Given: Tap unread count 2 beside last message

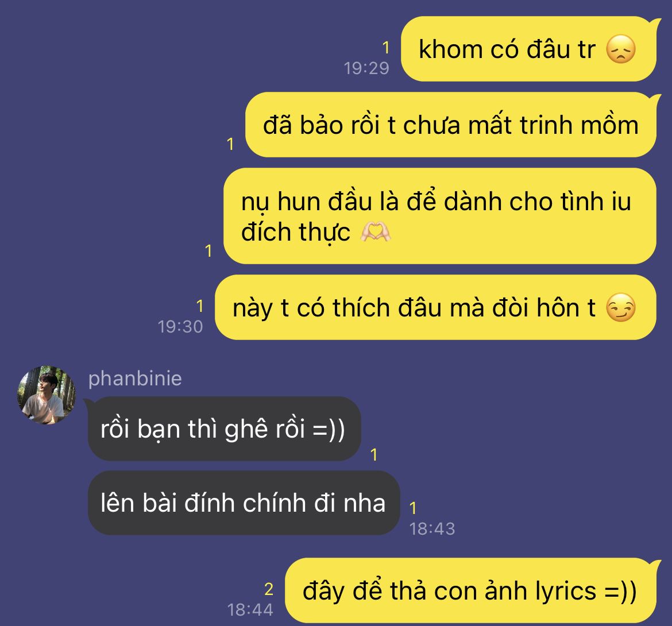Looking at the screenshot, I should 269,589.
